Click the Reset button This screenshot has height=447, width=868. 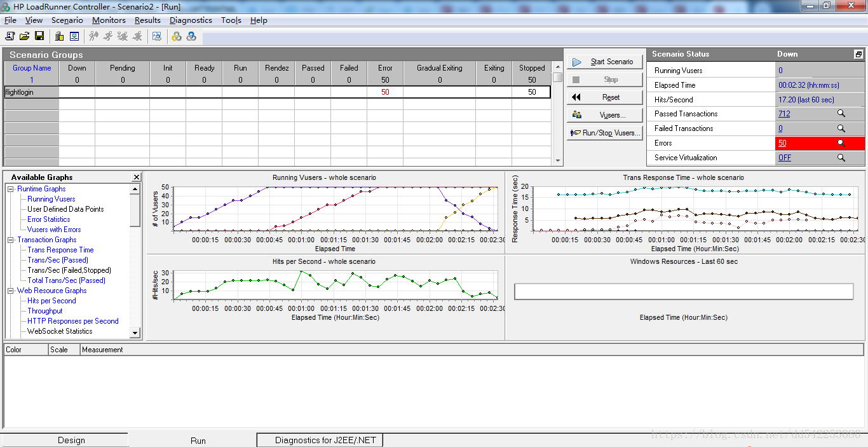pos(605,97)
